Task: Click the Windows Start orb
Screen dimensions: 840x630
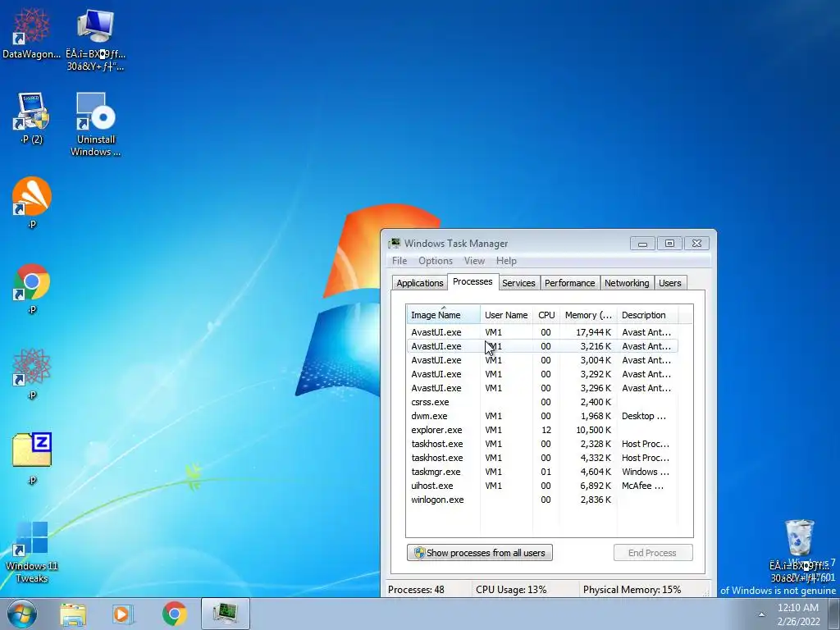Action: coord(22,614)
